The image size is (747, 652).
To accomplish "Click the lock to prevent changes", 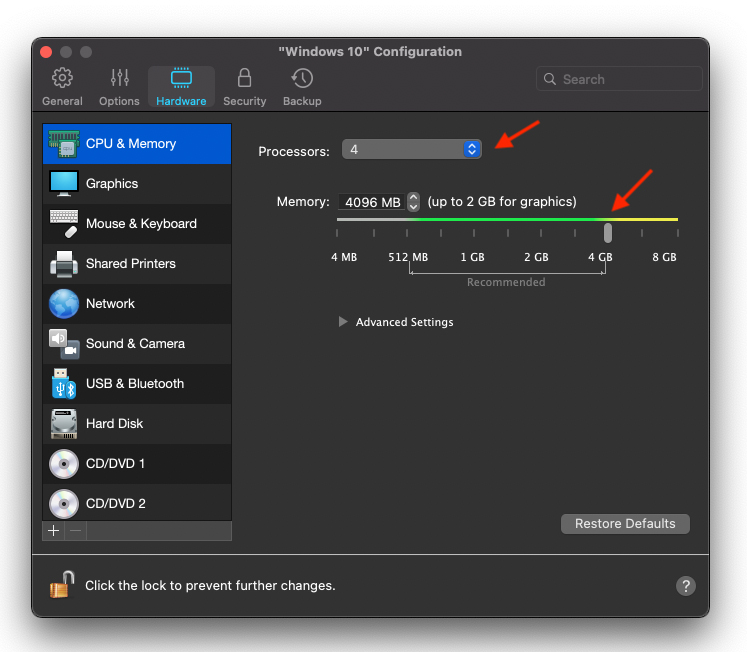I will pos(62,584).
